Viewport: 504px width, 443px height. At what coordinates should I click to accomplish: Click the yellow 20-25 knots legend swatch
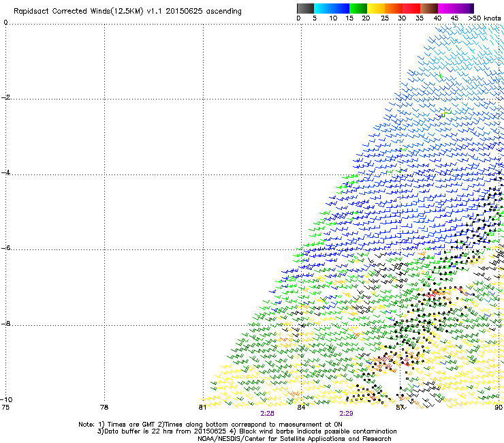tap(376, 8)
